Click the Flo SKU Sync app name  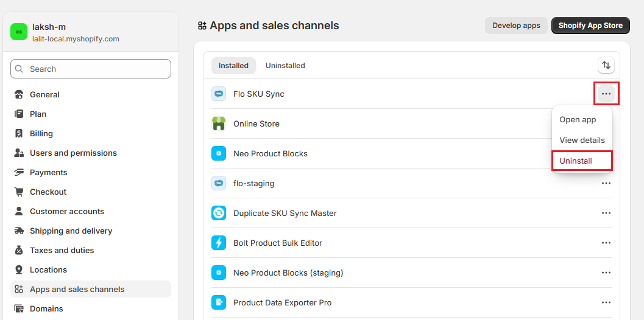[259, 94]
